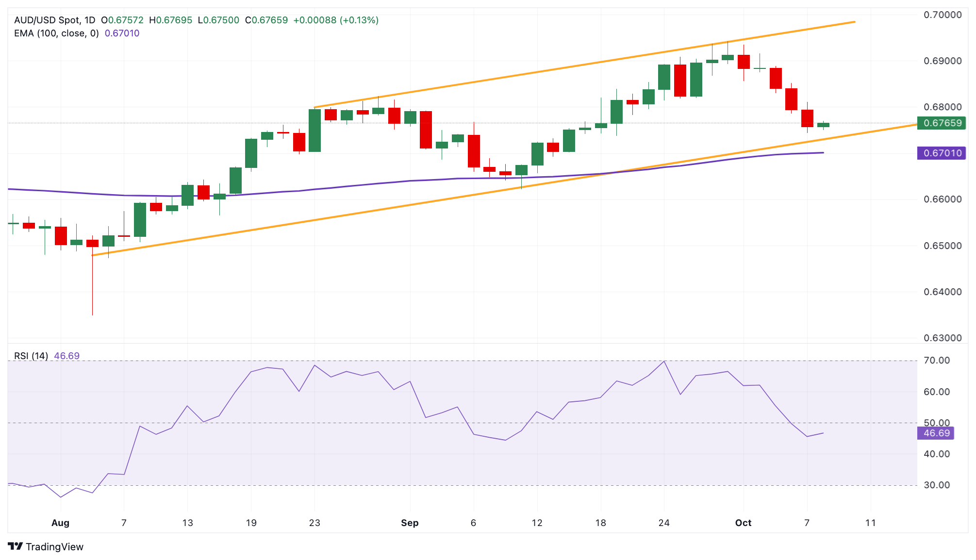
Task: Click the 19 date label on the time axis
Action: (251, 523)
